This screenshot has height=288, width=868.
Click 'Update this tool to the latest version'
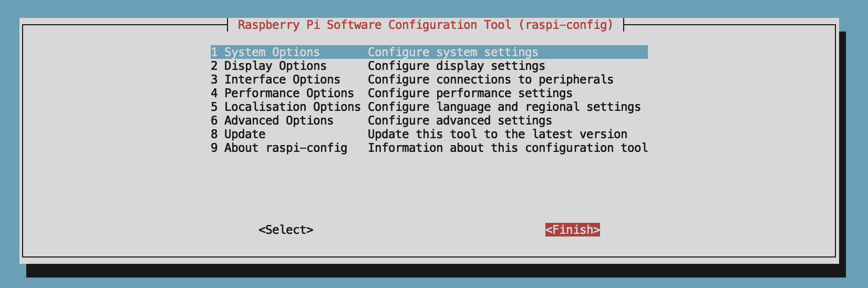[x=497, y=135]
